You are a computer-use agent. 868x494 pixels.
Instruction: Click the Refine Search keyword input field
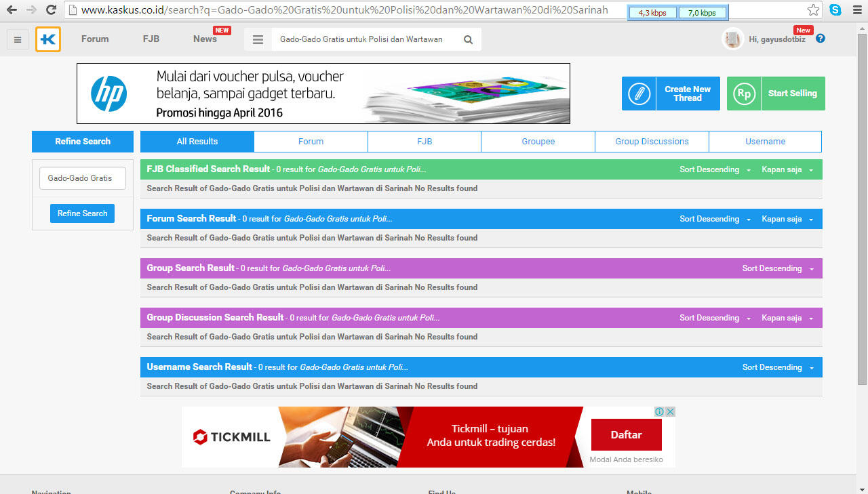pos(83,178)
